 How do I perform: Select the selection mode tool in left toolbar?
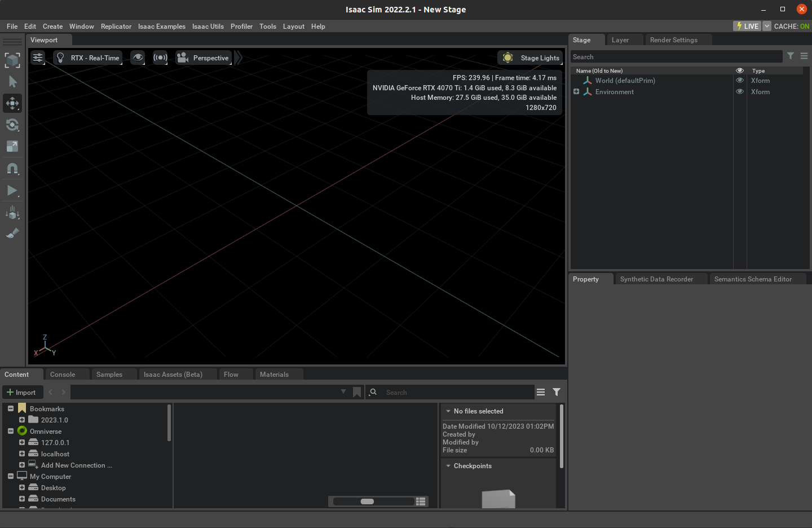point(12,60)
